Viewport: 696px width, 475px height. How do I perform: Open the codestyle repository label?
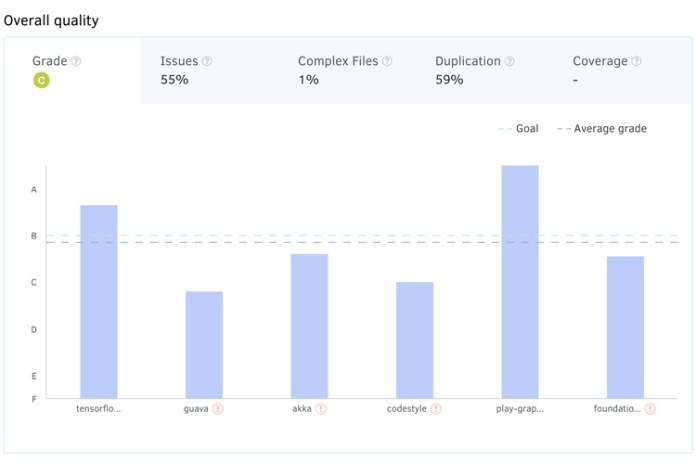pos(407,408)
